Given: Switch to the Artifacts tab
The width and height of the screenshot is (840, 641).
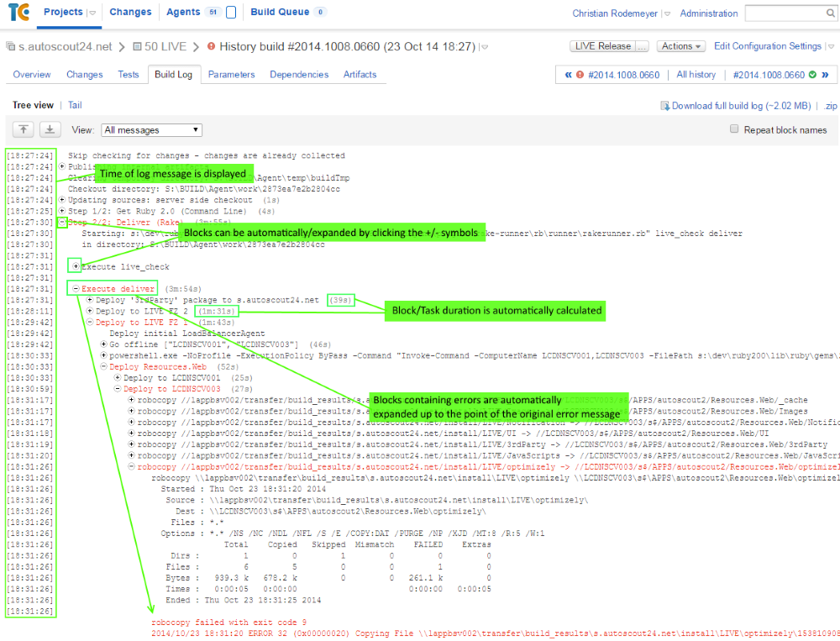Looking at the screenshot, I should (360, 75).
